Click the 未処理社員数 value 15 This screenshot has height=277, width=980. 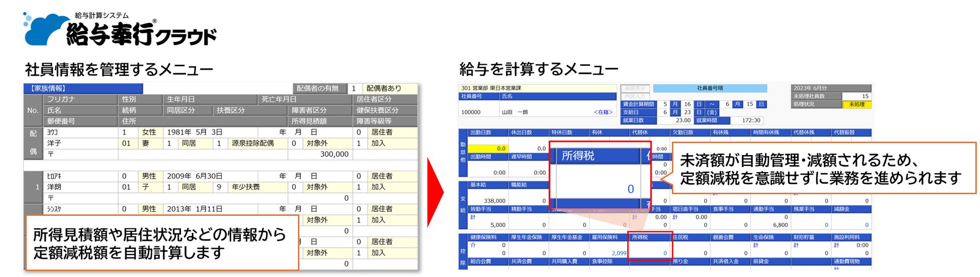[865, 96]
